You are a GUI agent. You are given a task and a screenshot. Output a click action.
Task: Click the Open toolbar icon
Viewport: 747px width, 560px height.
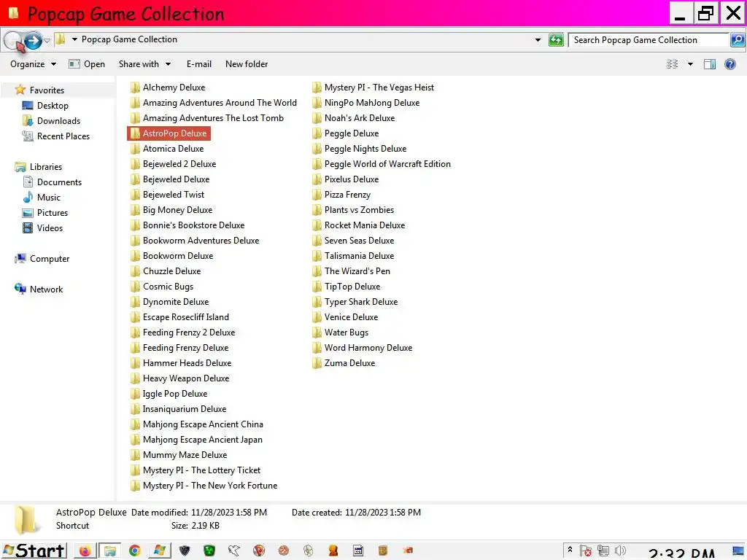click(74, 64)
